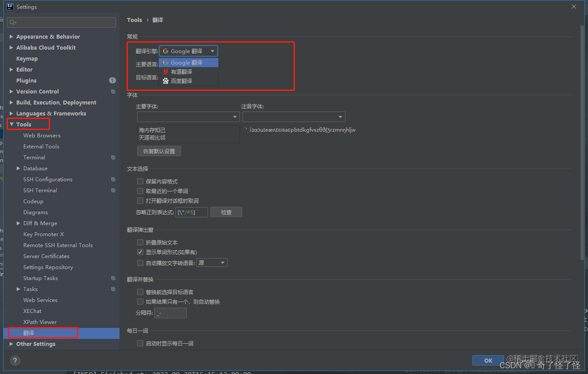Open the 主要字体 font dropdown

coord(188,117)
